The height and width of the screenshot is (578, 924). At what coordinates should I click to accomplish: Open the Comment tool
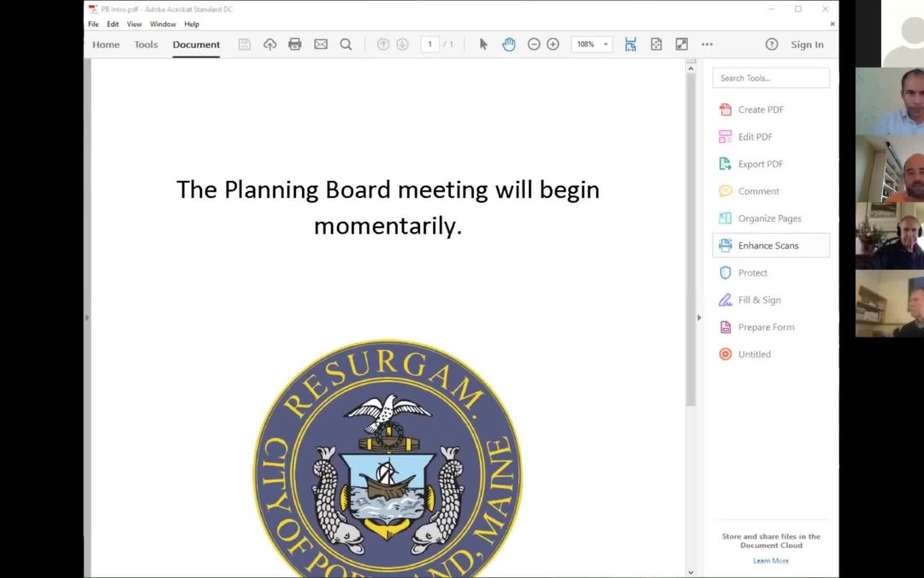pyautogui.click(x=771, y=191)
